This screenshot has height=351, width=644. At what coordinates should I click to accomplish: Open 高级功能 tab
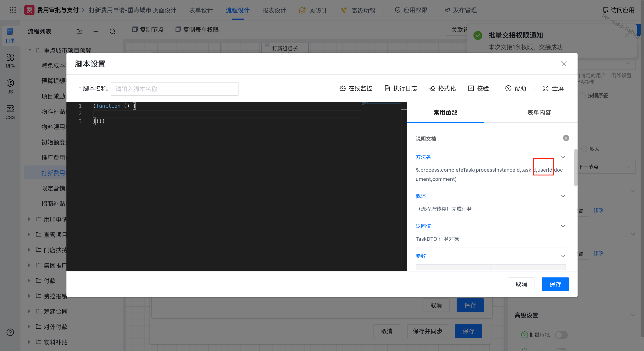coord(358,10)
